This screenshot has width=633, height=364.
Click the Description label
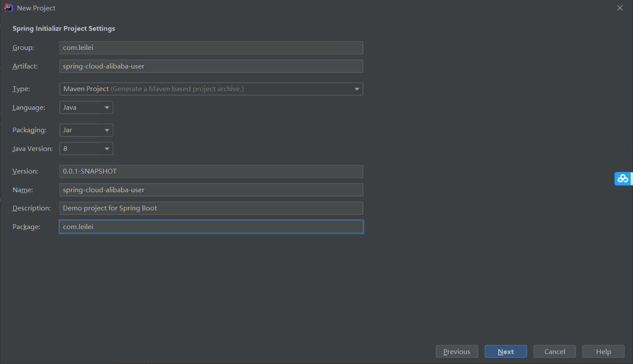click(x=32, y=208)
